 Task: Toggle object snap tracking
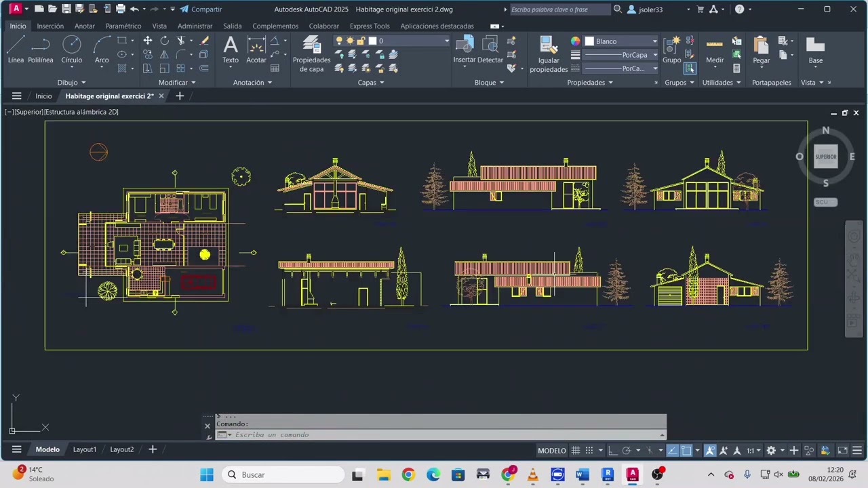click(x=672, y=451)
